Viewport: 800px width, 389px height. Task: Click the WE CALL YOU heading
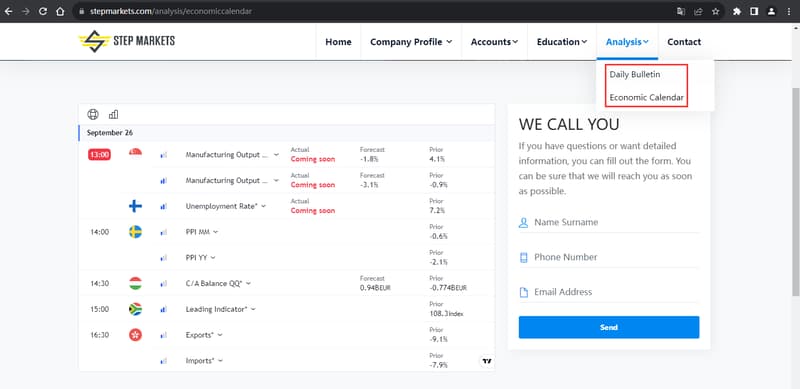click(x=569, y=124)
